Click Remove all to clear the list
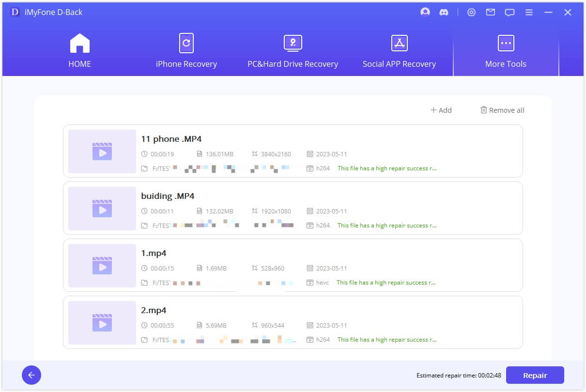Screen dimensions: 586x392 [x=502, y=110]
